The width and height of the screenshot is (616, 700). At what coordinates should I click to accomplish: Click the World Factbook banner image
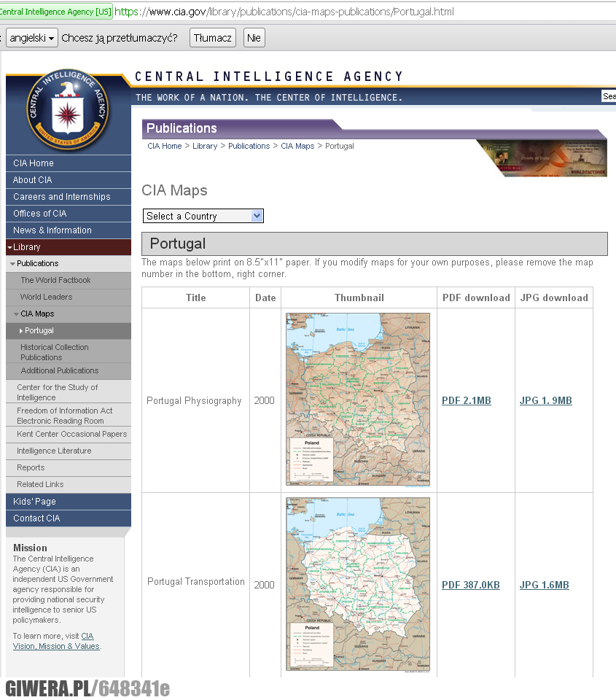(x=542, y=158)
